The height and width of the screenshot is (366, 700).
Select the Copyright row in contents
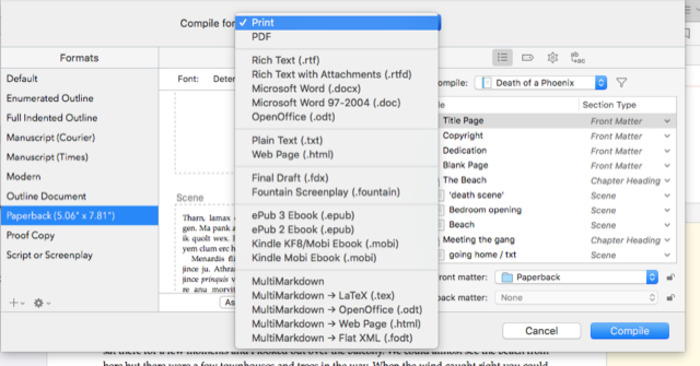(557, 136)
